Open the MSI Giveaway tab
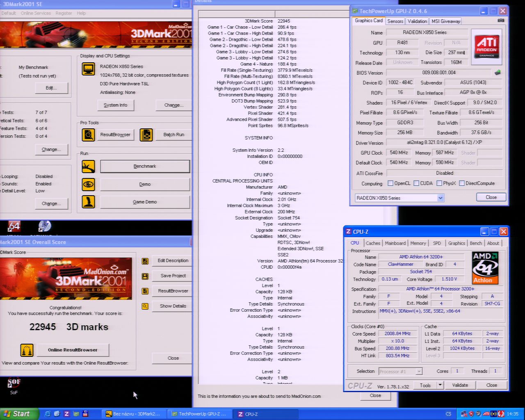 [x=446, y=21]
